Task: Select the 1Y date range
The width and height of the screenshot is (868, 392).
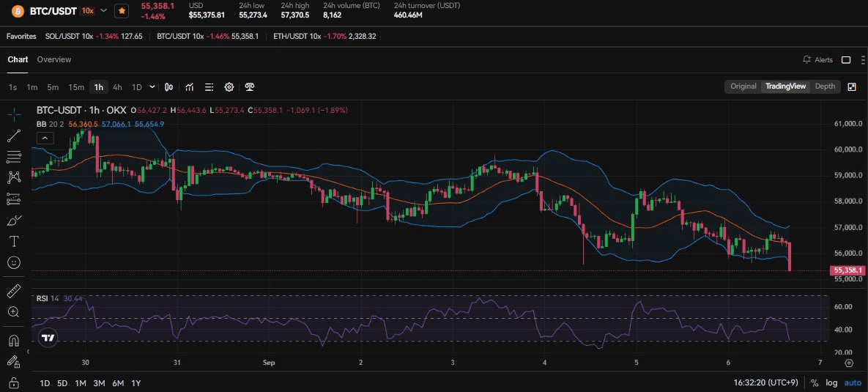Action: [x=136, y=383]
